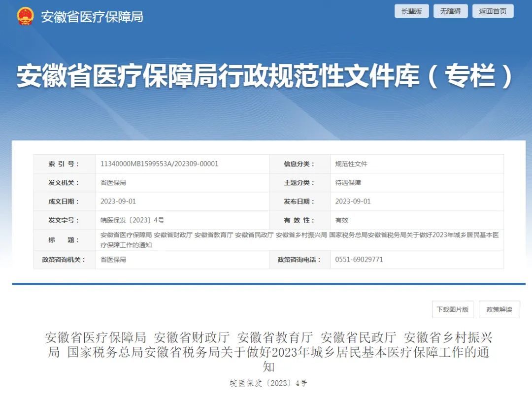The height and width of the screenshot is (401, 532).
Task: Click the phone number 0551-69029771
Action: (359, 259)
